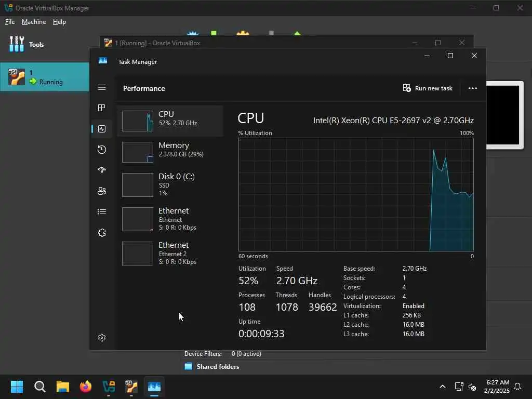Click the 39662 handles value

(x=323, y=308)
